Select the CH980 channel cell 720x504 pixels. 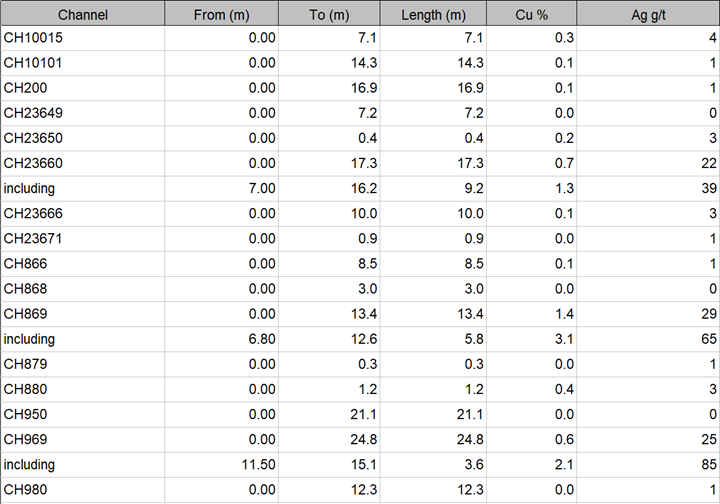[82, 489]
